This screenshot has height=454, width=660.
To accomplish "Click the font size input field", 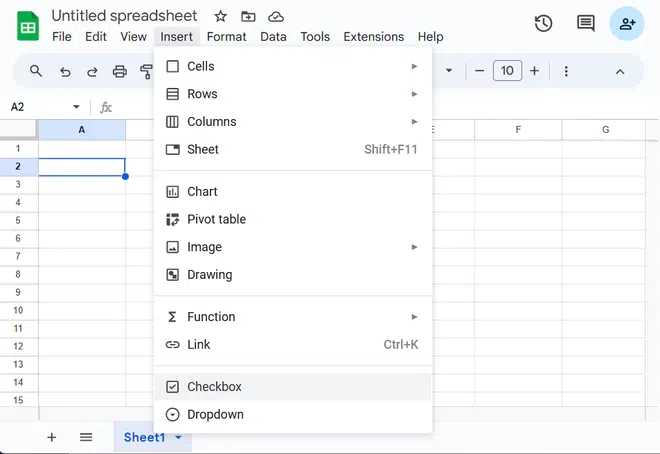I will (x=507, y=71).
